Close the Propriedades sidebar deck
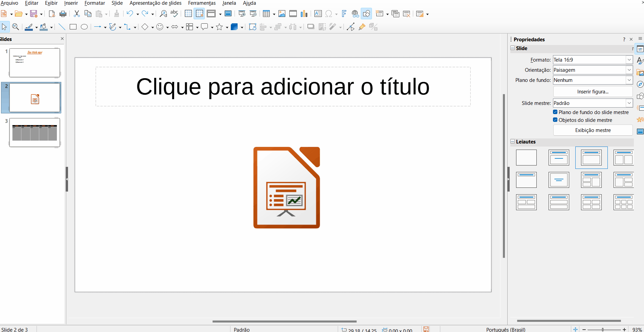The height and width of the screenshot is (332, 644). (x=631, y=39)
